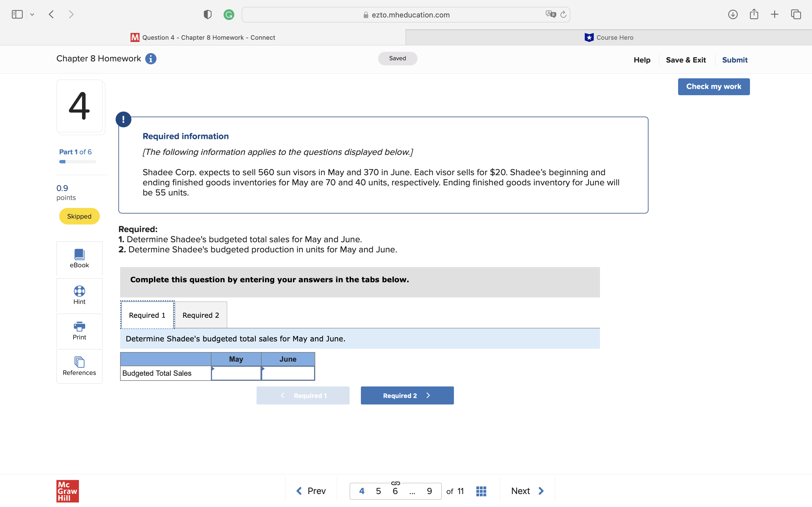Click the Hint lifesaver icon
Image resolution: width=812 pixels, height=507 pixels.
[x=79, y=292]
